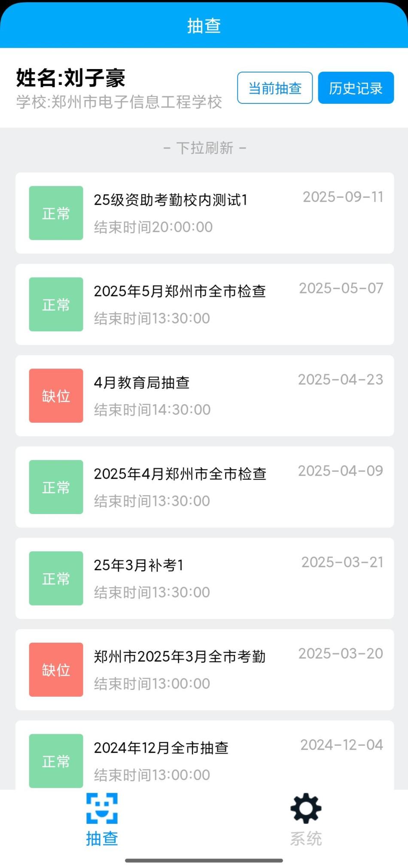The image size is (408, 868).
Task: Select the 2024年12月全市抽查 entry title
Action: [x=161, y=748]
